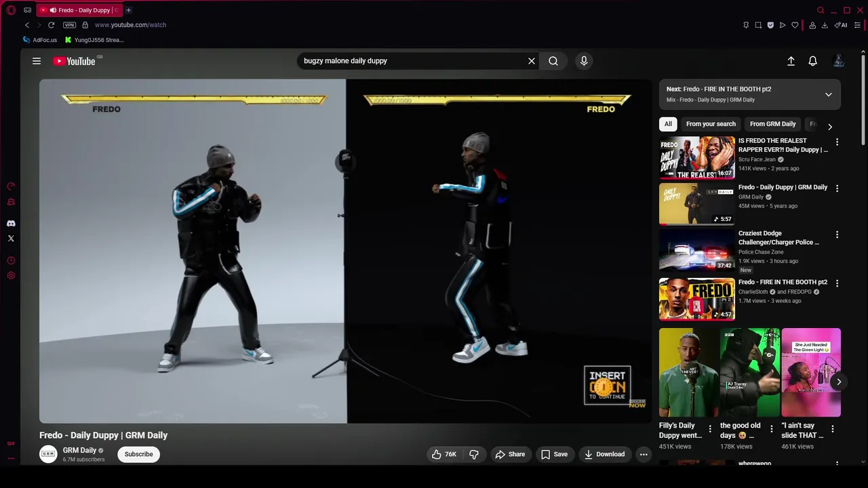868x488 pixels.
Task: Open options for Fredo Daily Duppy 45M video
Action: tap(837, 188)
